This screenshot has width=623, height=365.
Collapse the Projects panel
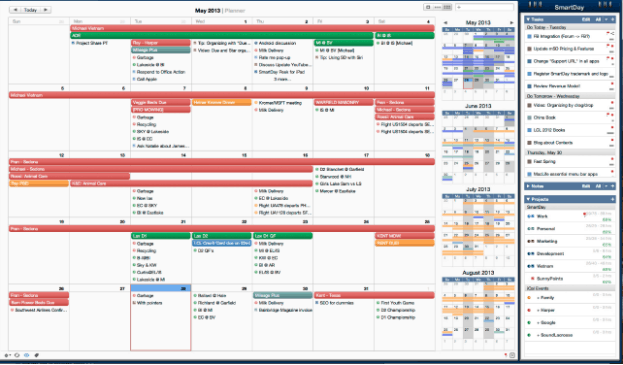coord(528,199)
